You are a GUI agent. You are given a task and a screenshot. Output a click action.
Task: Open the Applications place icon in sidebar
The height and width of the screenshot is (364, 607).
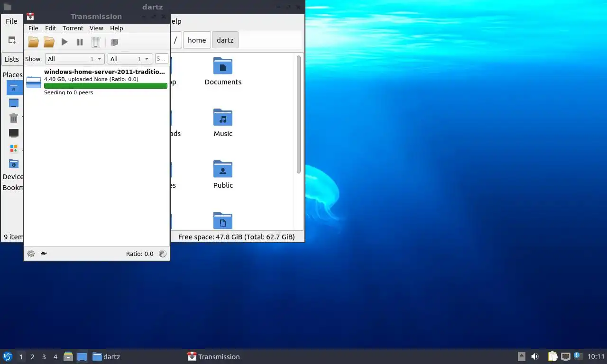[x=14, y=148]
